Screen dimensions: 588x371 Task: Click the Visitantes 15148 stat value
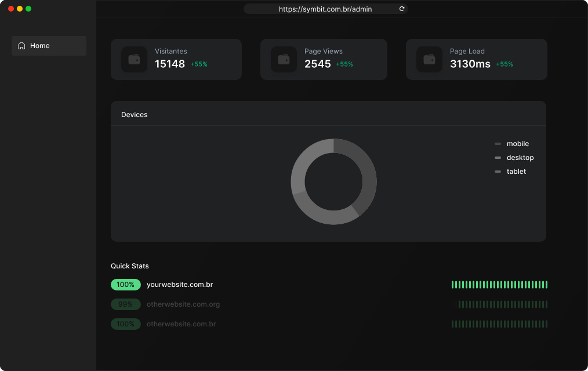coord(170,64)
